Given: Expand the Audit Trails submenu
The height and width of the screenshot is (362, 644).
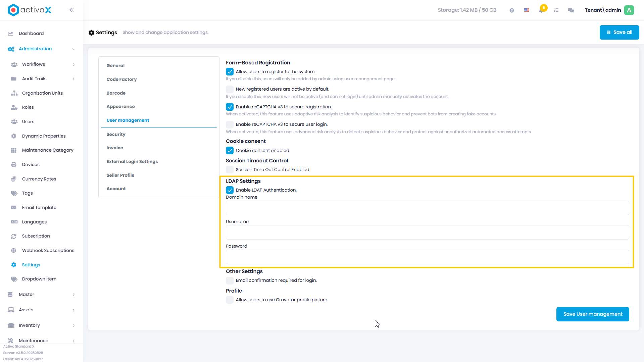Looking at the screenshot, I should tap(73, 79).
